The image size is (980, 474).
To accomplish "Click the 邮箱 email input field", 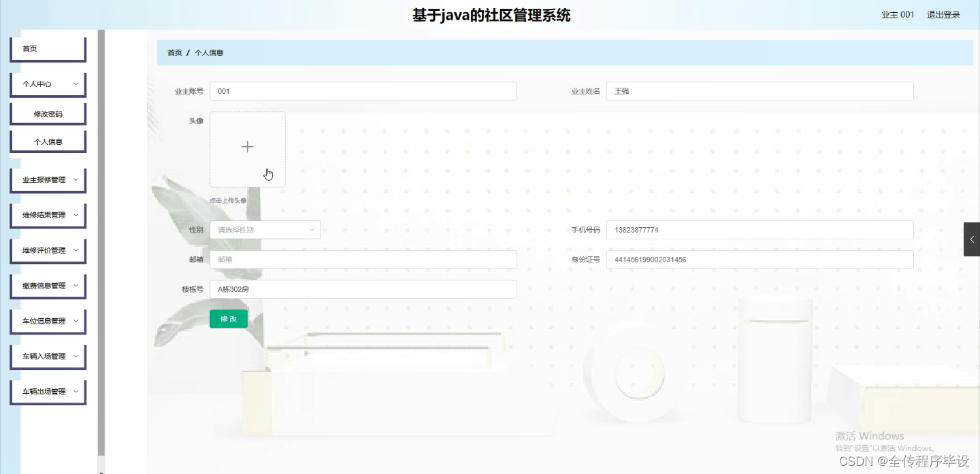I will coord(363,259).
